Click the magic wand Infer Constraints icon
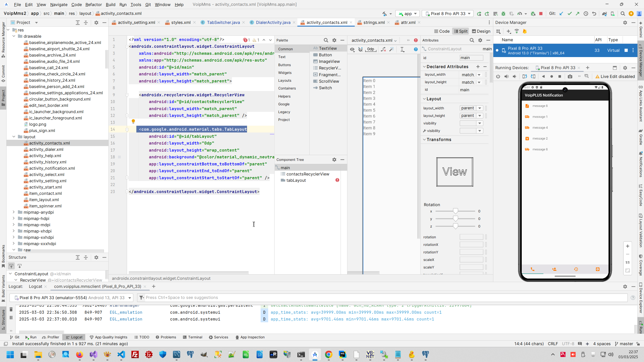Screen dimensions: 644x362 coord(391,49)
